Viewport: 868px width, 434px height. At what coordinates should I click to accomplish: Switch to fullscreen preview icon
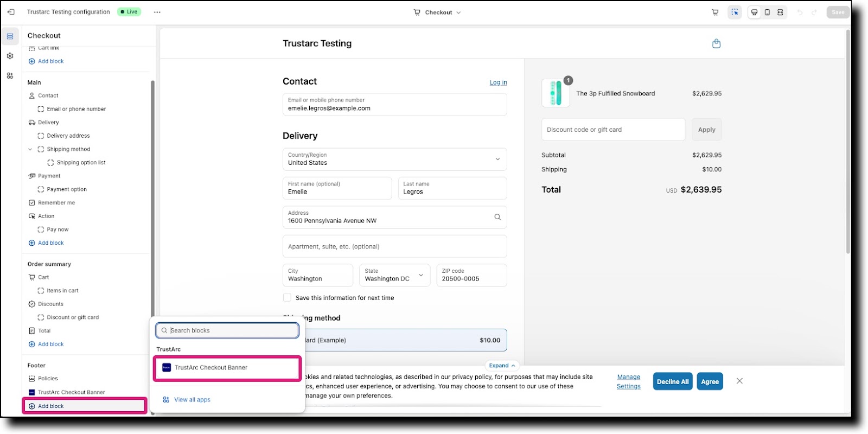coord(780,12)
